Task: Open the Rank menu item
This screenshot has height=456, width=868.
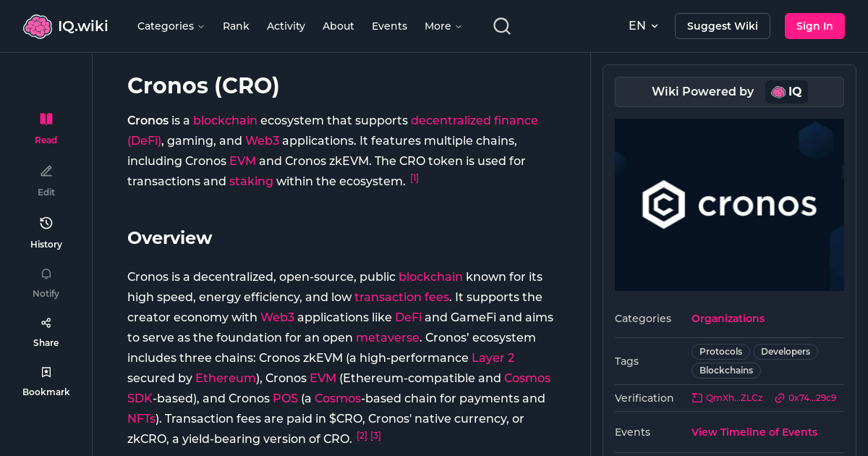Action: [236, 25]
